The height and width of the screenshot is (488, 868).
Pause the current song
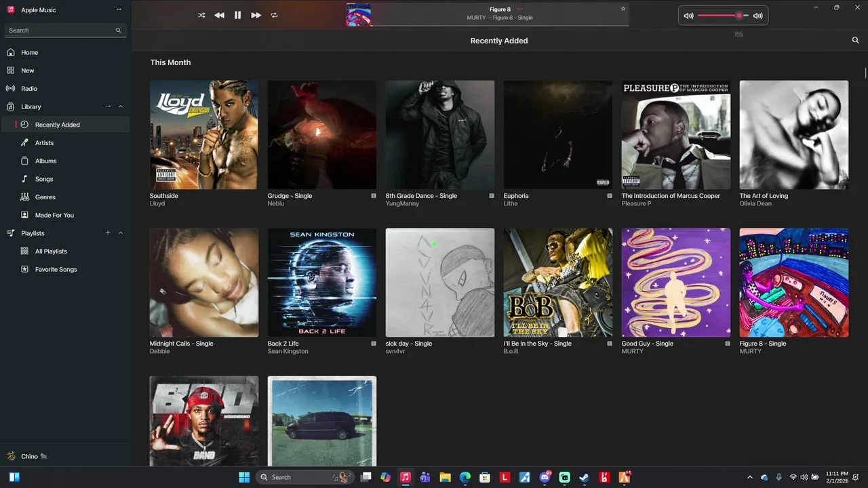237,15
